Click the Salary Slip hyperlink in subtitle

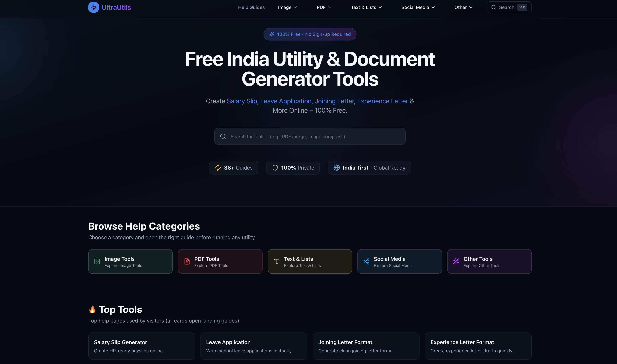tap(242, 101)
